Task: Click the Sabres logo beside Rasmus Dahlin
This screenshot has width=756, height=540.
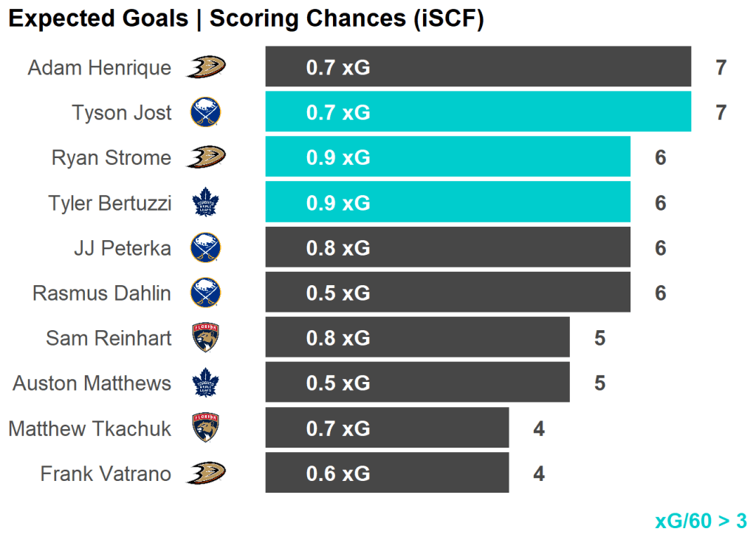Action: pos(205,293)
